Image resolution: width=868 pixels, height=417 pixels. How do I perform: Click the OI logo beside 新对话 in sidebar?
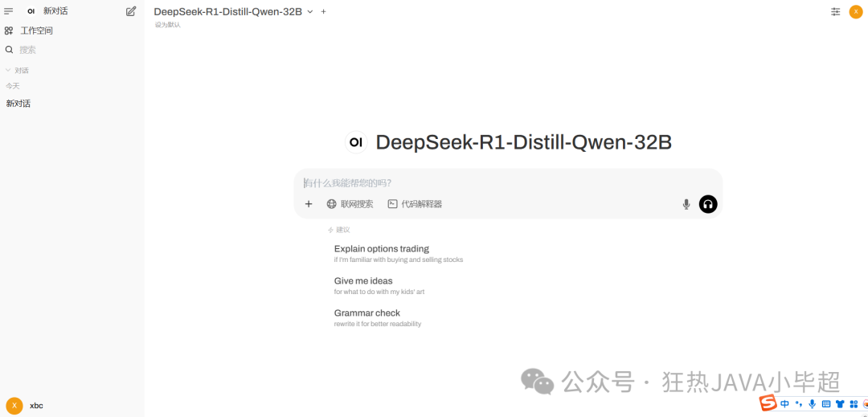point(31,11)
